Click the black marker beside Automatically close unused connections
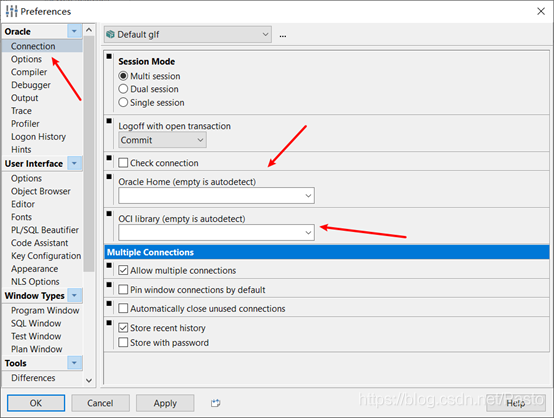The width and height of the screenshot is (554, 418). pos(109,304)
